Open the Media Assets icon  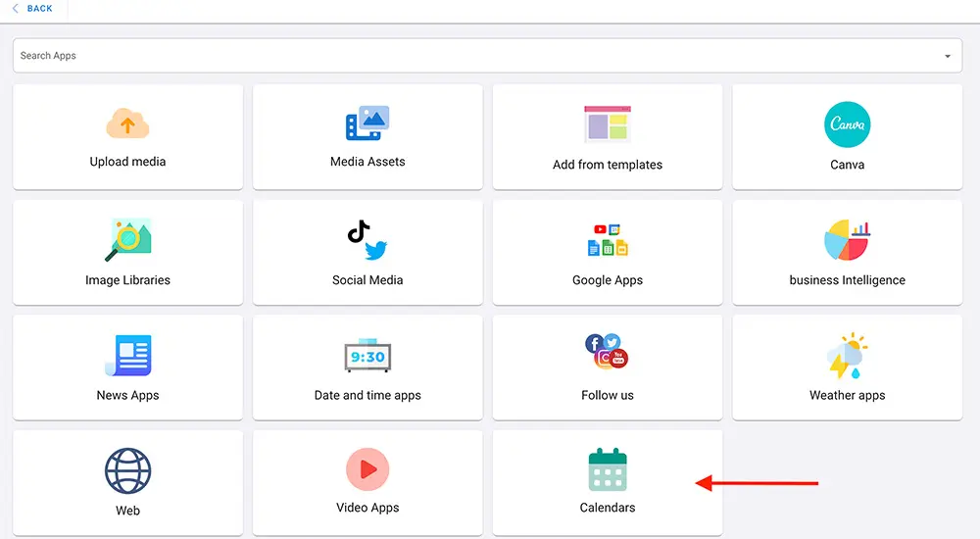tap(367, 123)
